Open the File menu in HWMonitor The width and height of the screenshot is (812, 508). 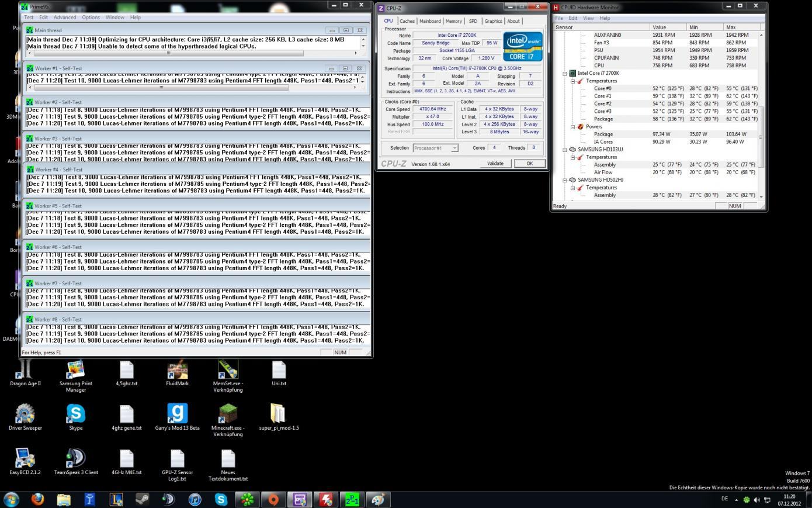coord(559,18)
